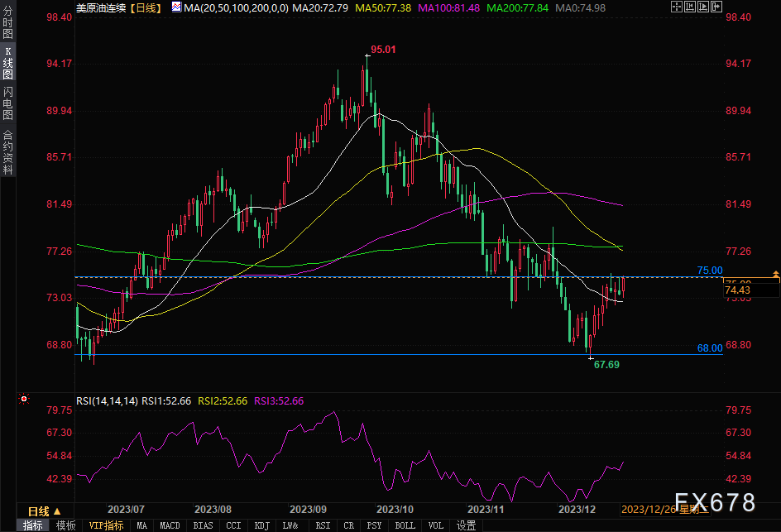Click the MA50:77.38 value label
The height and width of the screenshot is (532, 781).
coord(383,8)
